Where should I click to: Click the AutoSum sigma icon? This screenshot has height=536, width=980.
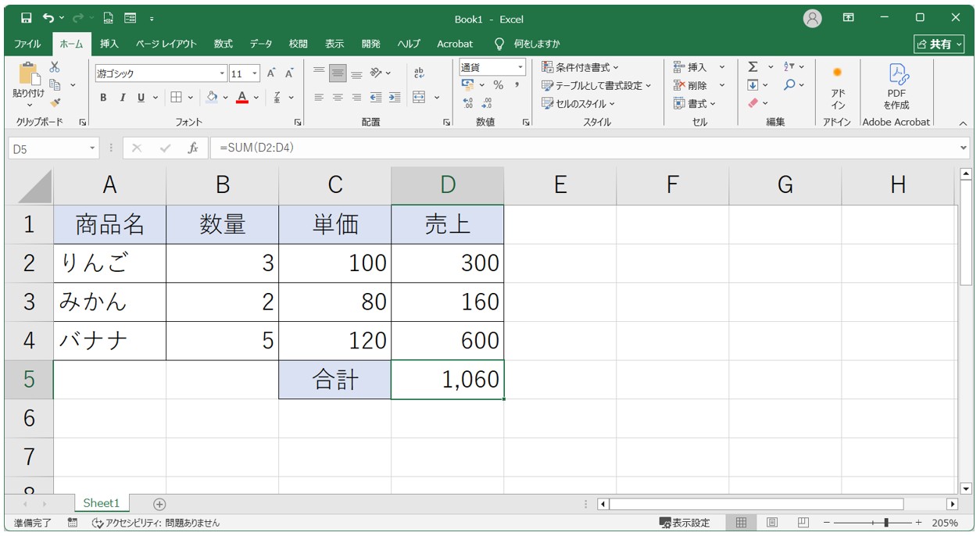tap(753, 67)
